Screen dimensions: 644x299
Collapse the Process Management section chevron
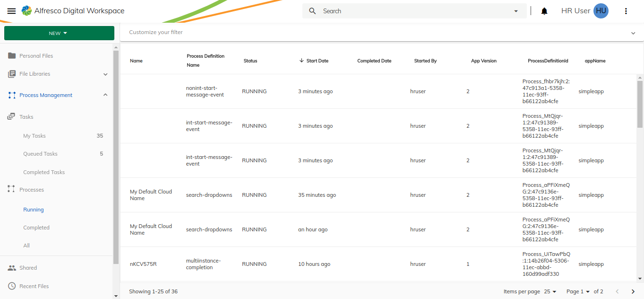tap(105, 95)
